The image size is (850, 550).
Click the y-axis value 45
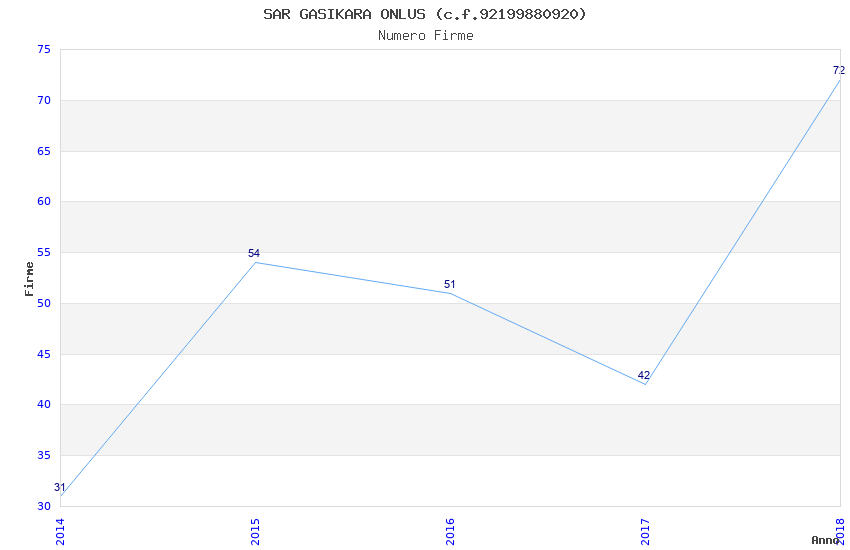tap(44, 354)
